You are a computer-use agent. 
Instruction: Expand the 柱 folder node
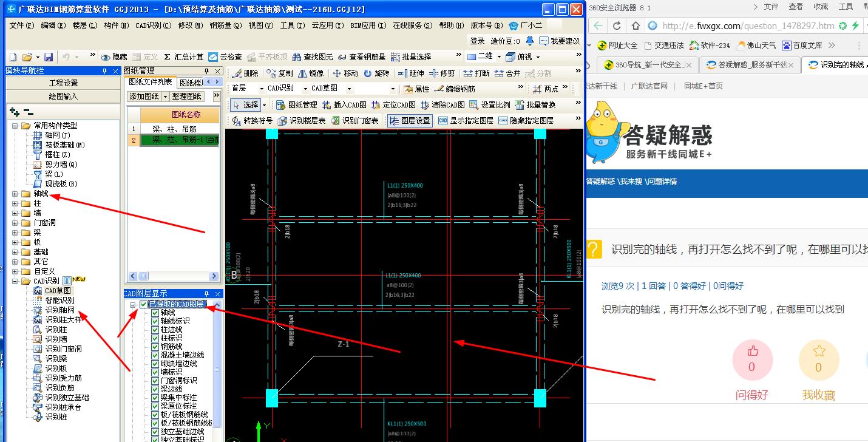(x=15, y=203)
